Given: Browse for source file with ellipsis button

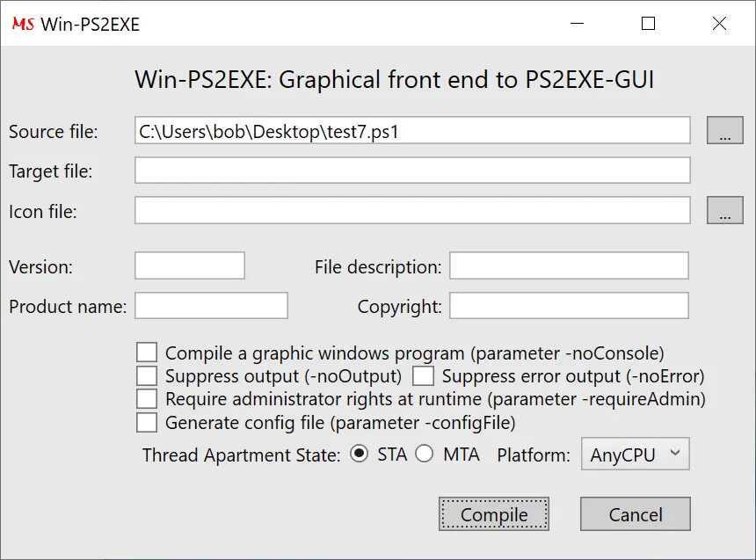Looking at the screenshot, I should (724, 130).
